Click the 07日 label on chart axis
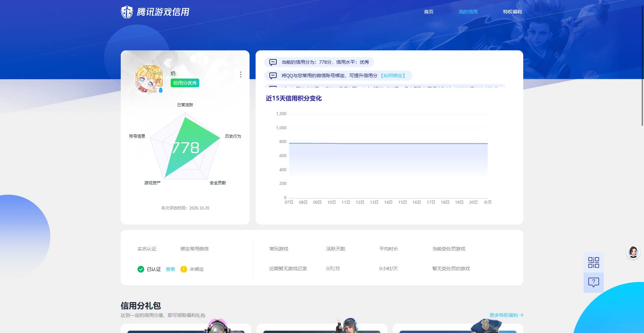This screenshot has height=333, width=644. pyautogui.click(x=289, y=202)
